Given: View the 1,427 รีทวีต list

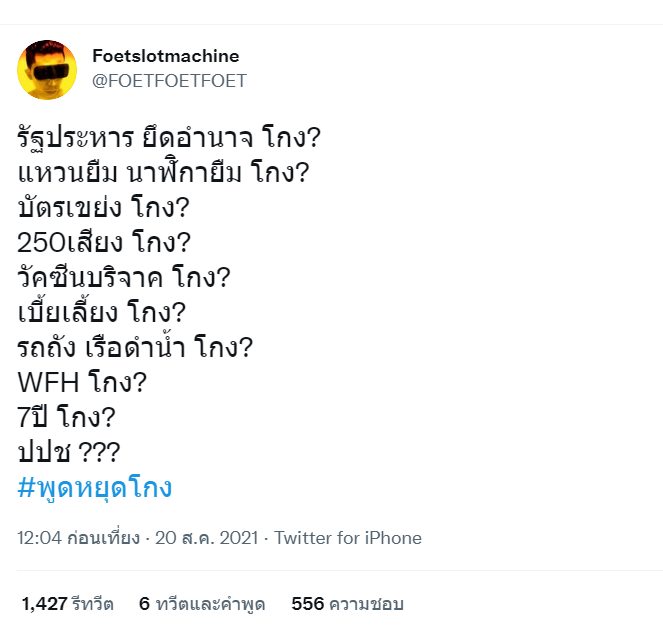Looking at the screenshot, I should pyautogui.click(x=68, y=604).
